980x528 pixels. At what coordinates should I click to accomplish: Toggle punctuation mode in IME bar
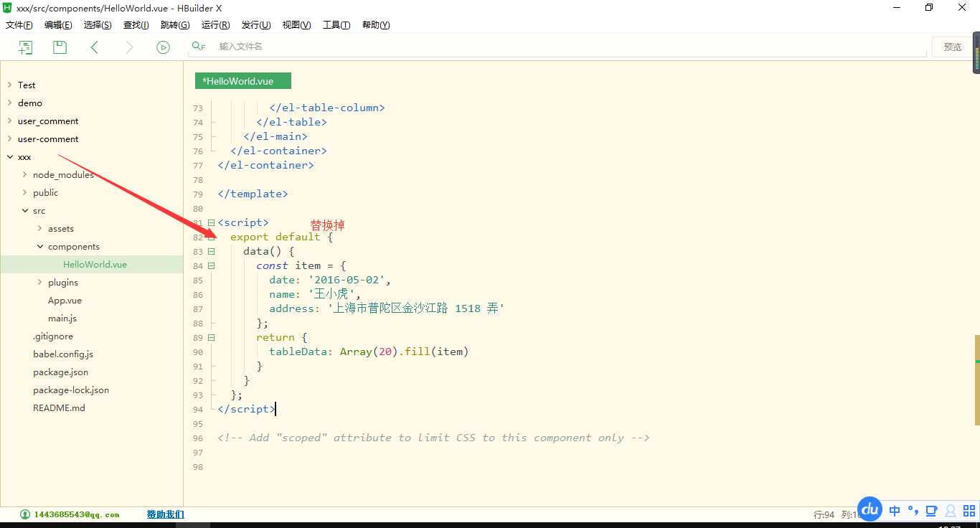[913, 511]
